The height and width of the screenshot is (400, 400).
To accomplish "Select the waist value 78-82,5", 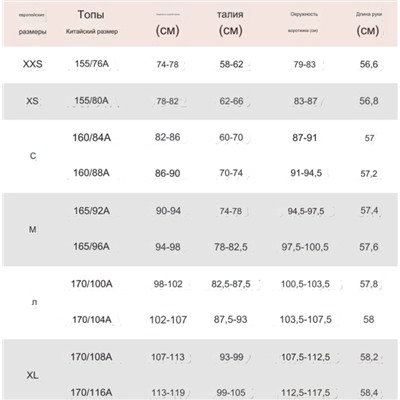I will pos(231,247).
